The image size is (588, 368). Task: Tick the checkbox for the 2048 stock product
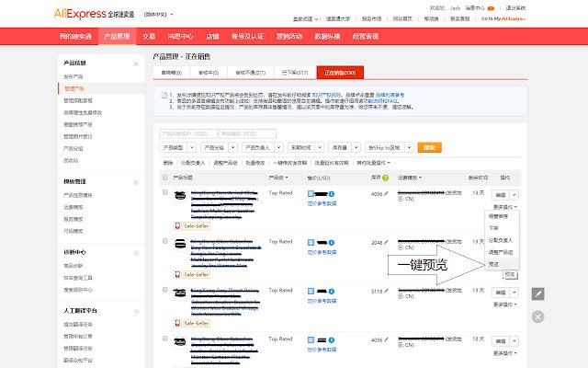click(x=165, y=241)
